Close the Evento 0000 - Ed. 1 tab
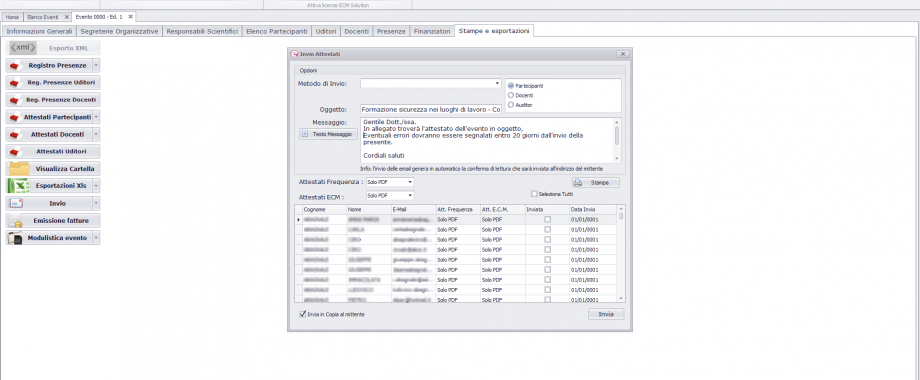The height and width of the screenshot is (380, 920). pyautogui.click(x=130, y=17)
